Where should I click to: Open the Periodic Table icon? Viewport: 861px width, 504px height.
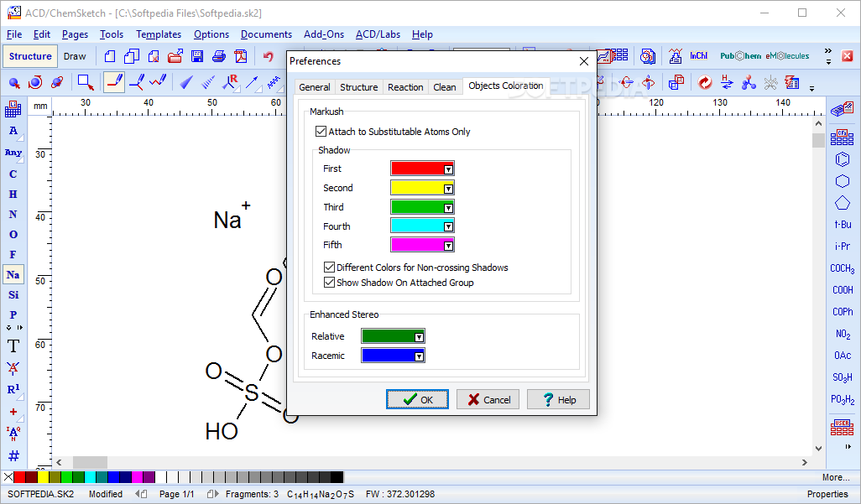pyautogui.click(x=13, y=109)
